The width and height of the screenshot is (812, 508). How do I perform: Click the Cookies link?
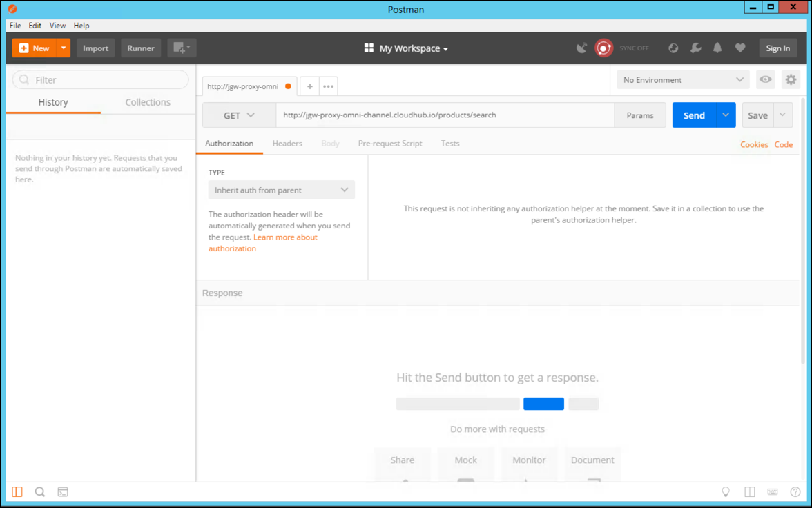coord(754,144)
